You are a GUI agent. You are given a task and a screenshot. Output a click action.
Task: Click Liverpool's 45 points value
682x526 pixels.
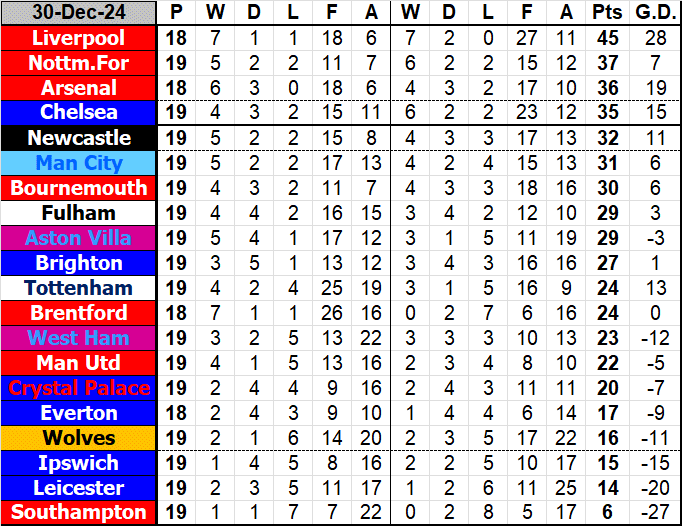coord(606,38)
